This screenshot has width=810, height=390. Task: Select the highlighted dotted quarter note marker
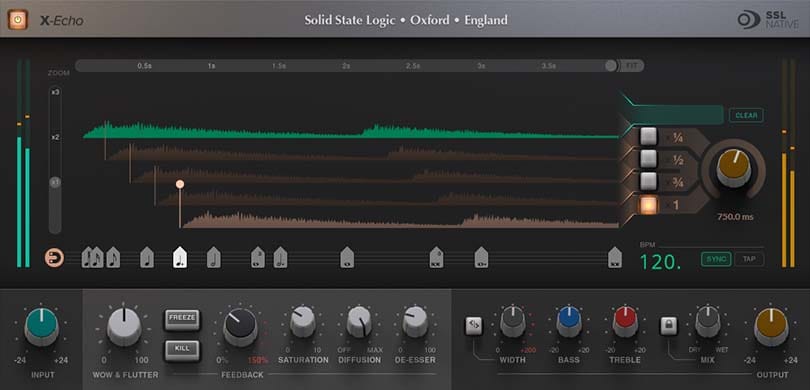point(180,257)
